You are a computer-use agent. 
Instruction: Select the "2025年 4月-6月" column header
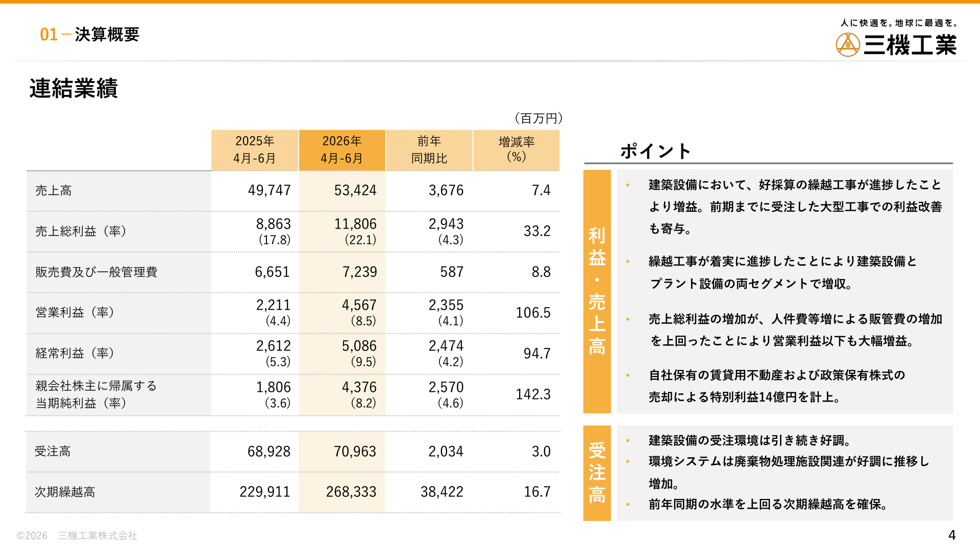click(x=255, y=150)
